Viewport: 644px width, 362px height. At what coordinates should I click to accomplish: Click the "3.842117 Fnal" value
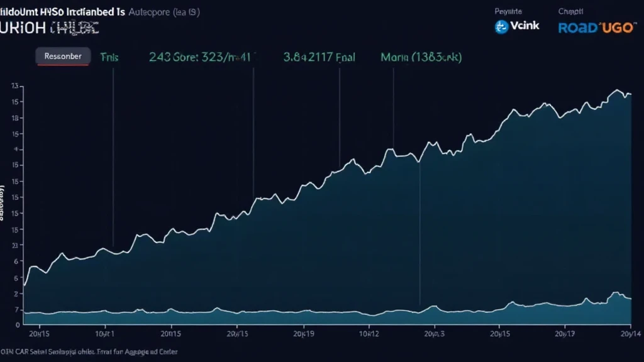[x=319, y=57]
